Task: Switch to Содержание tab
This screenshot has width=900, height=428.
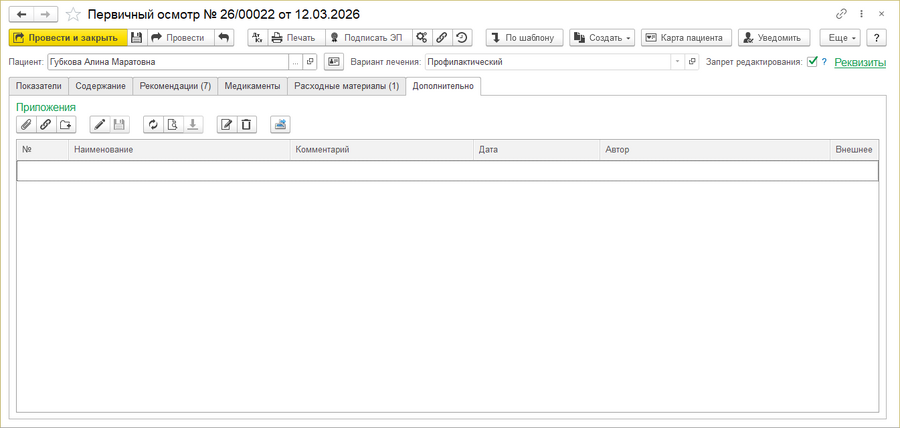Action: 101,86
